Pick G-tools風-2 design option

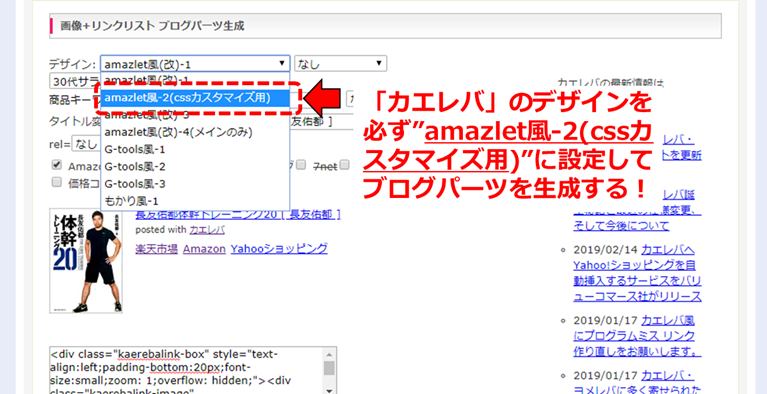195,166
